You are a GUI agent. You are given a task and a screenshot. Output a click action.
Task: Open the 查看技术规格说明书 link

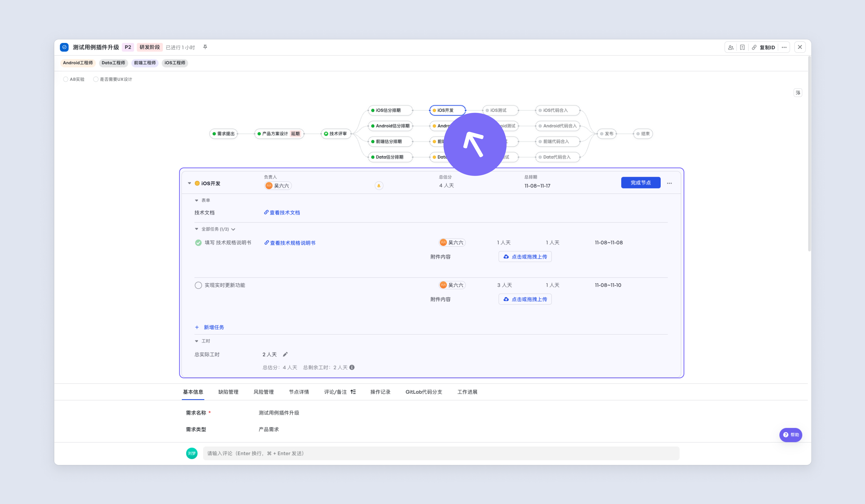290,243
